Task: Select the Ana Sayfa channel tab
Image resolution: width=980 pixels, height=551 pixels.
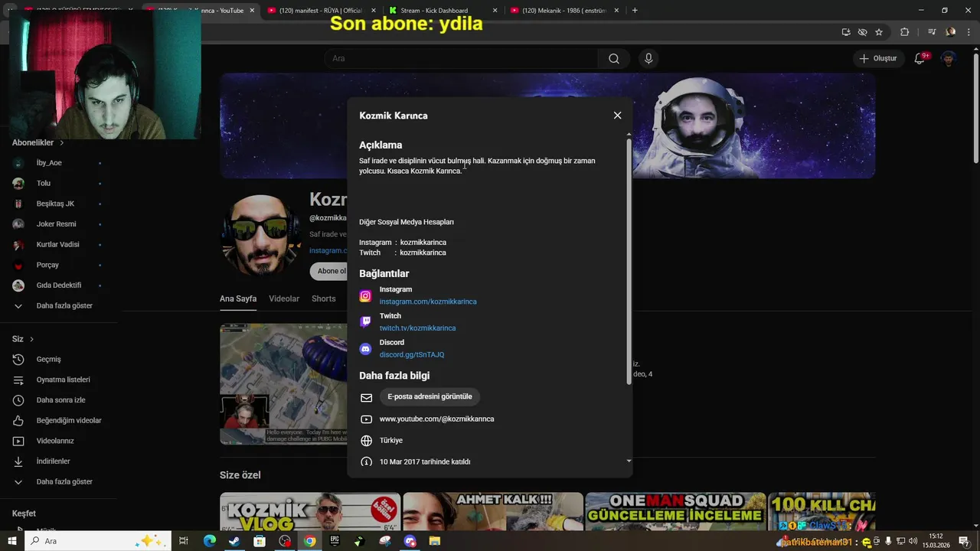Action: point(238,298)
